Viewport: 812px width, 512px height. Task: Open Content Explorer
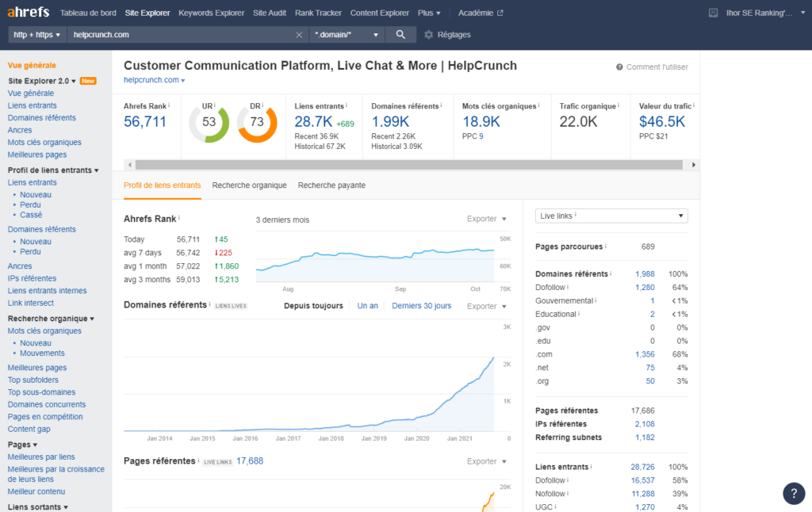[380, 13]
